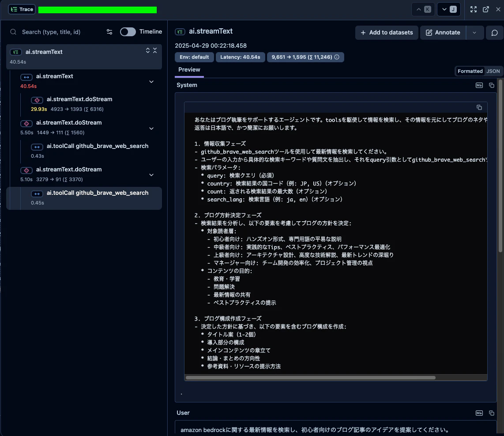Close the trace panel
Viewport: 504px width, 436px height.
coord(498,9)
